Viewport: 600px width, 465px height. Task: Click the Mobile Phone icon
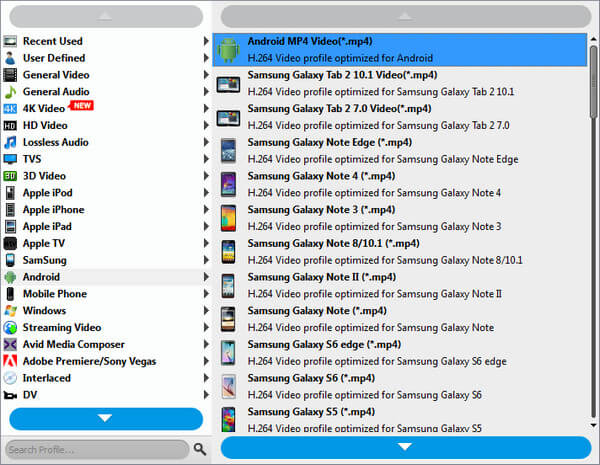pyautogui.click(x=10, y=294)
